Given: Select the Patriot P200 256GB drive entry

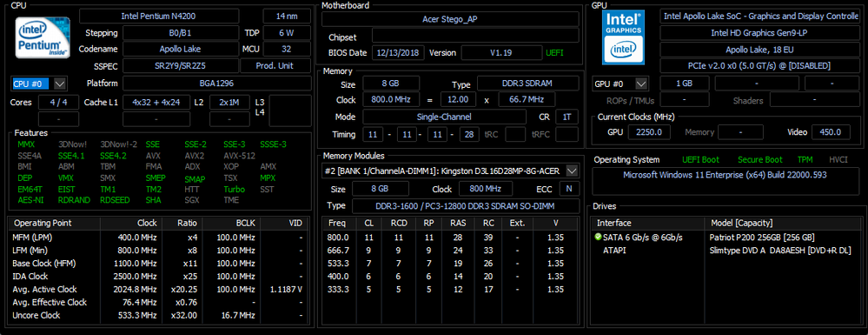Looking at the screenshot, I should [762, 238].
